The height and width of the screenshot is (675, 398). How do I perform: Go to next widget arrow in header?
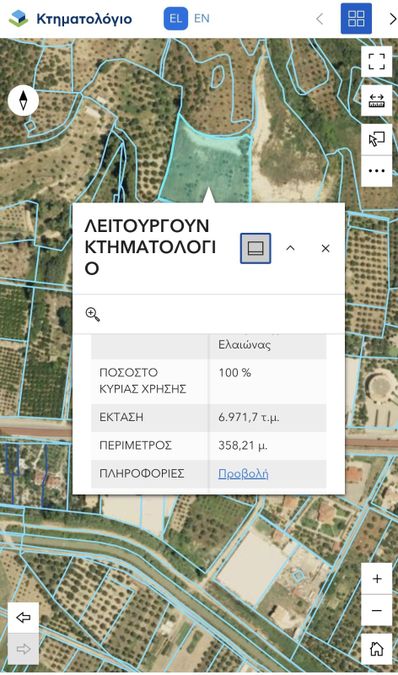point(392,19)
